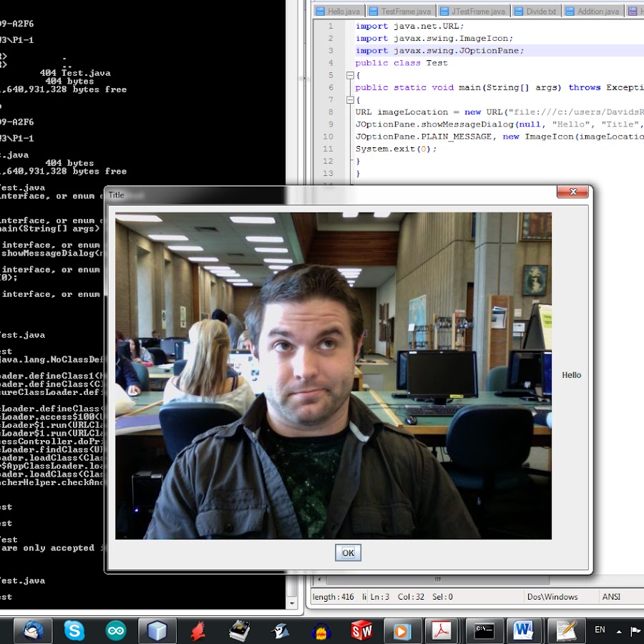Screen dimensions: 644x644
Task: Click the OK button in the dialog
Action: point(348,552)
